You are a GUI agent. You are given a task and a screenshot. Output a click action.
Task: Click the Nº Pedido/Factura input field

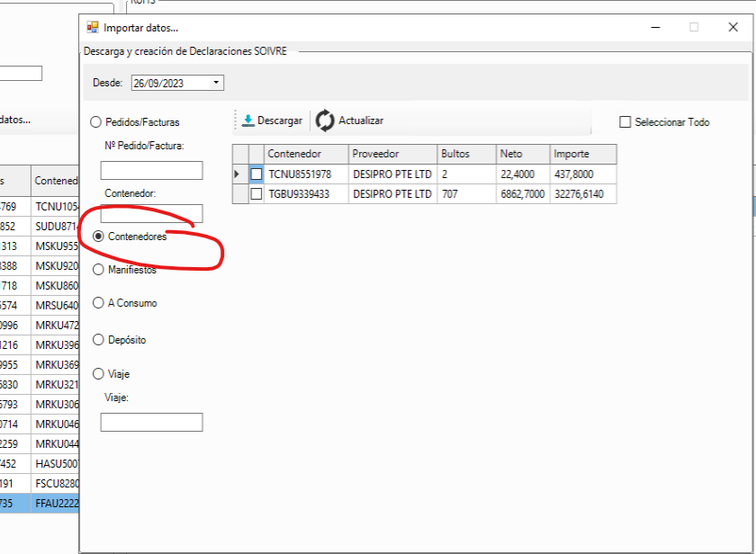[151, 171]
